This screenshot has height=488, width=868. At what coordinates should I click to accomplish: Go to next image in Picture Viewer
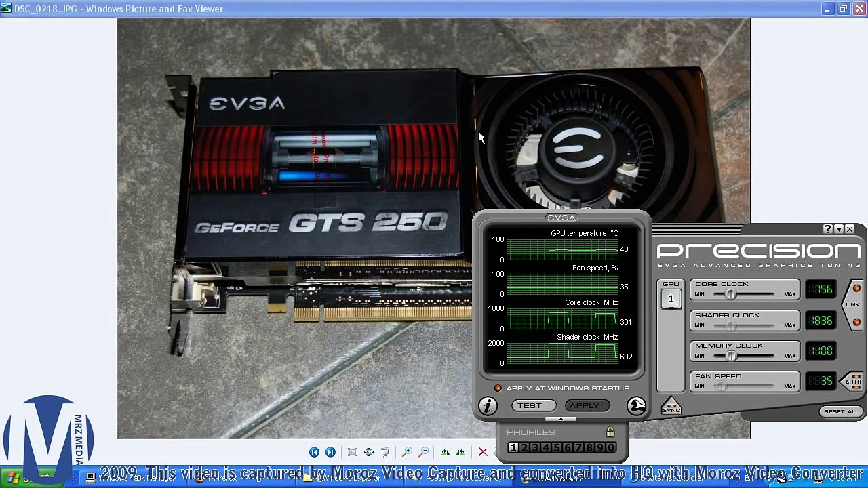[x=330, y=452]
